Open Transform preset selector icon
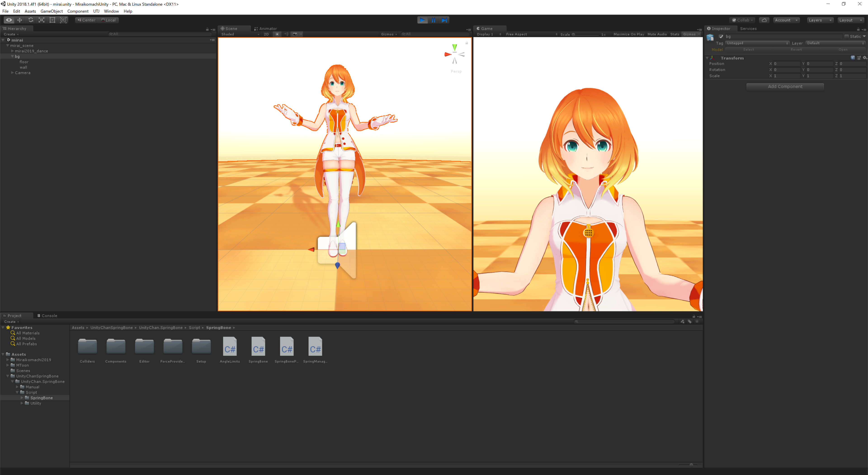Image resolution: width=868 pixels, height=475 pixels. click(859, 58)
